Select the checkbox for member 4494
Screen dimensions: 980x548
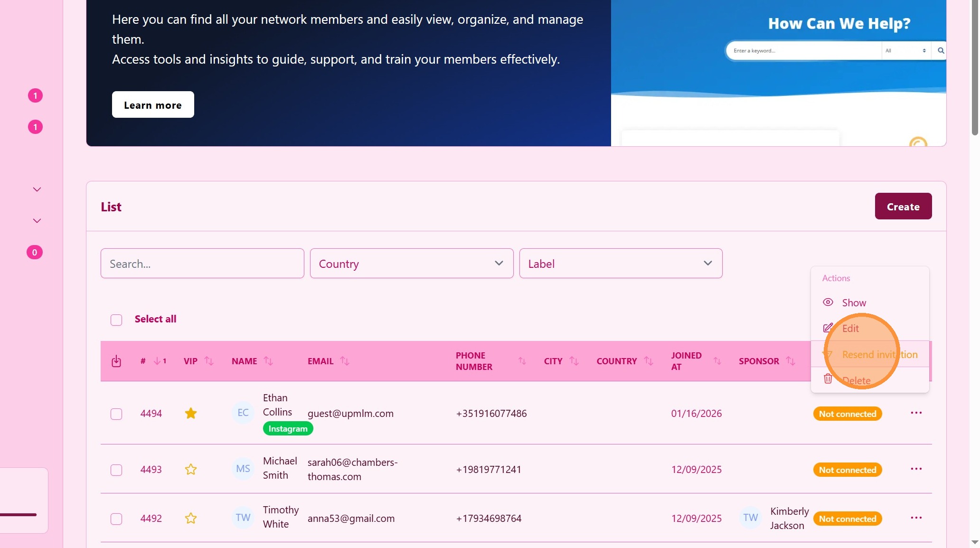click(x=116, y=414)
